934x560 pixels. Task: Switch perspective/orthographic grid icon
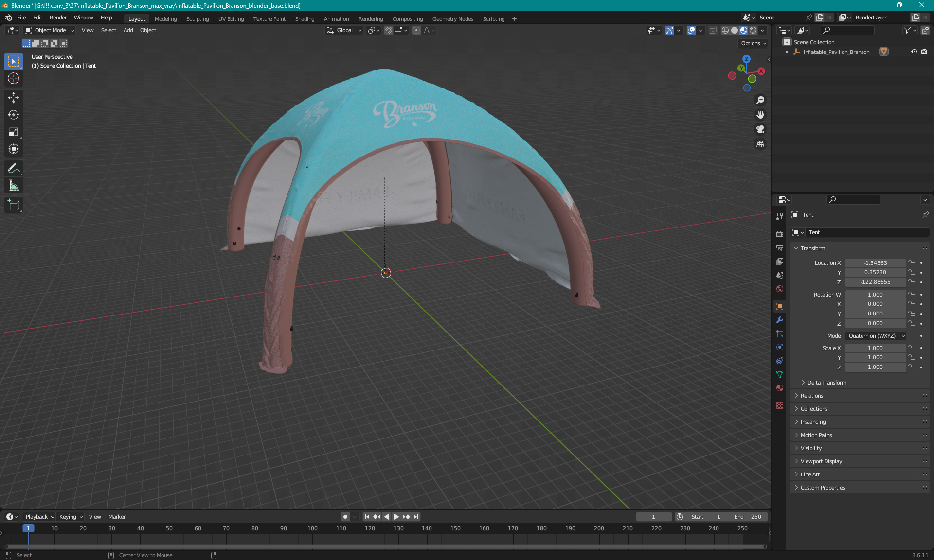(760, 144)
